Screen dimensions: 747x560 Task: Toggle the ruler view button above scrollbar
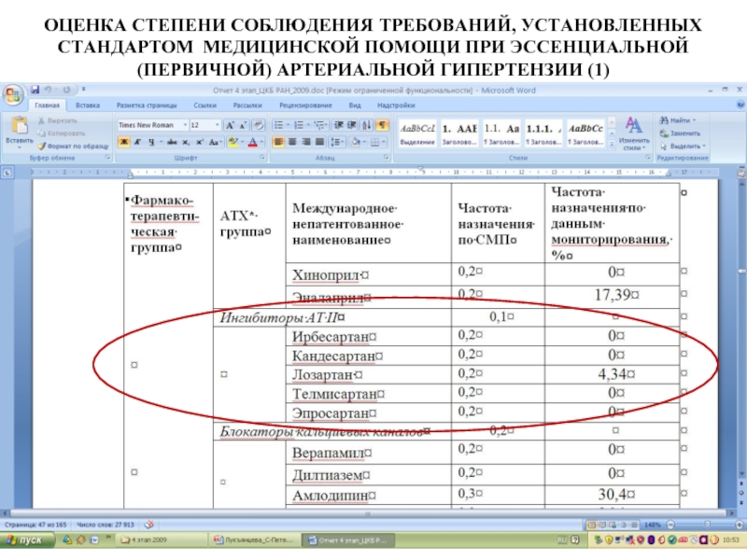pyautogui.click(x=741, y=174)
